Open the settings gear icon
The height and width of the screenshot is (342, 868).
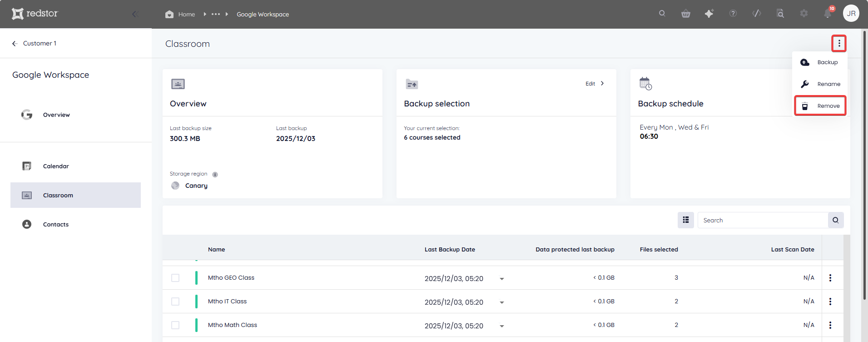804,14
